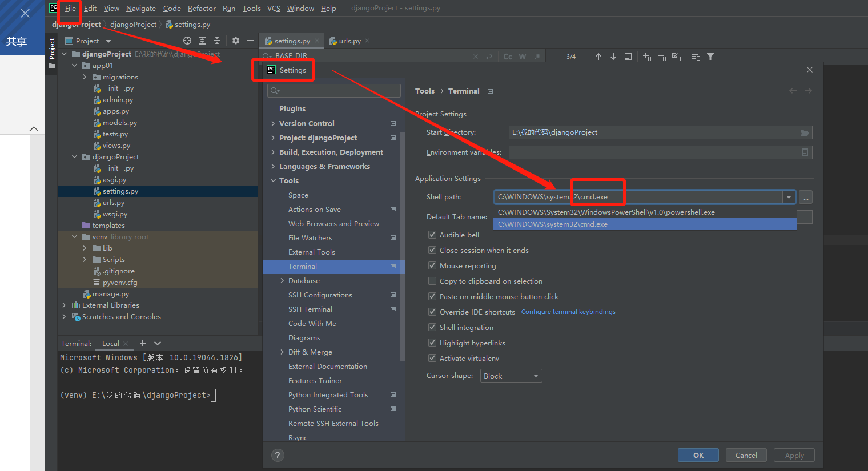Open the search filter funnel icon

point(710,57)
